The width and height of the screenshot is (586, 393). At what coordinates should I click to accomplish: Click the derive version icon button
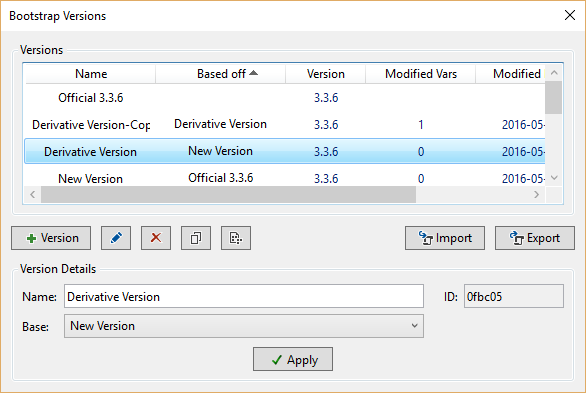coord(236,238)
